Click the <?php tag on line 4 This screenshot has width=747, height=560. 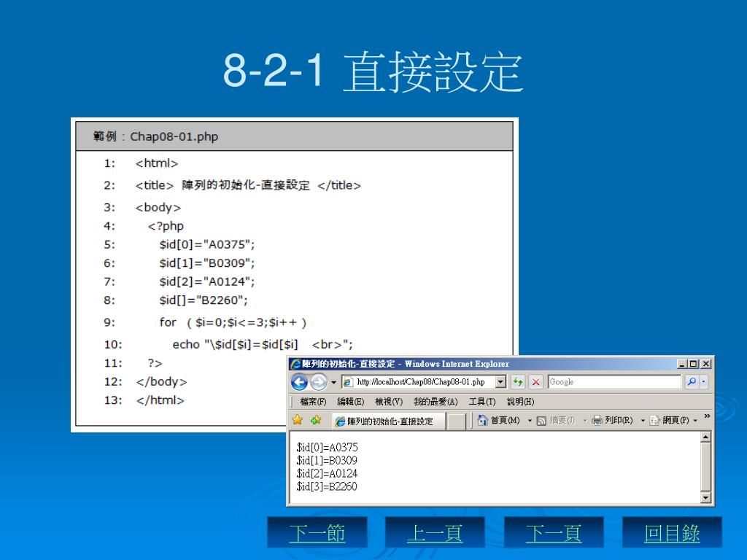click(166, 226)
